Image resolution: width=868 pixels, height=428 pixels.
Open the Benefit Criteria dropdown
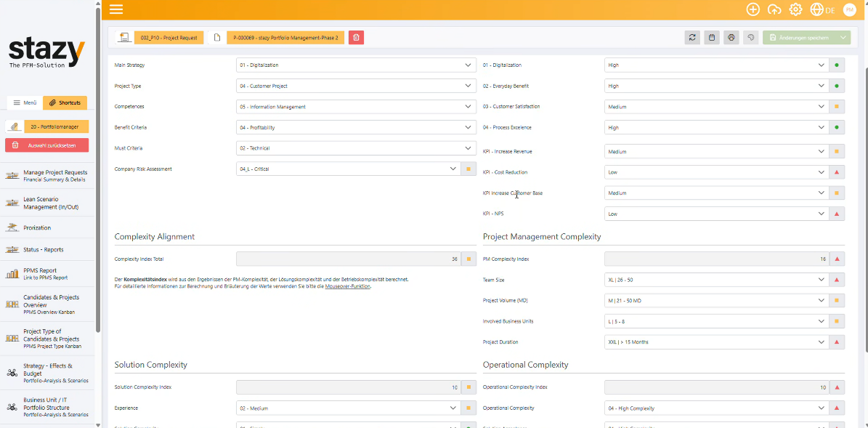tap(356, 127)
